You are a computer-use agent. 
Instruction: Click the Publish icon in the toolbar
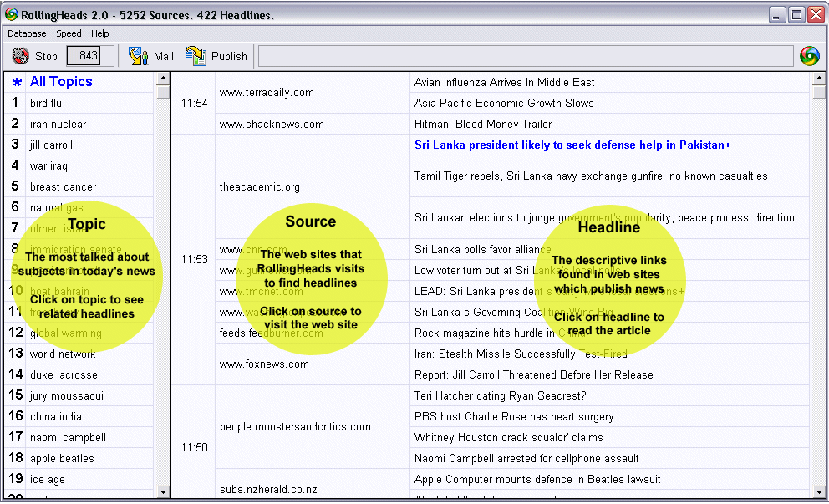tap(196, 56)
